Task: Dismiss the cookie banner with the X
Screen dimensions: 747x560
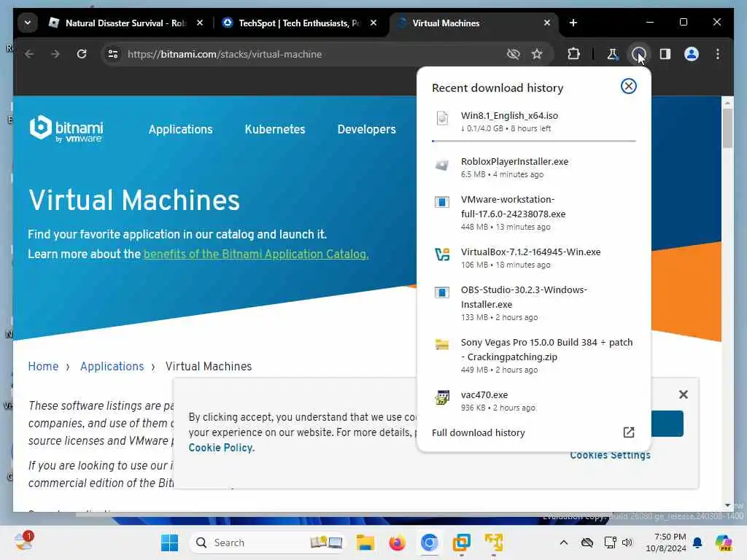Action: click(x=683, y=394)
